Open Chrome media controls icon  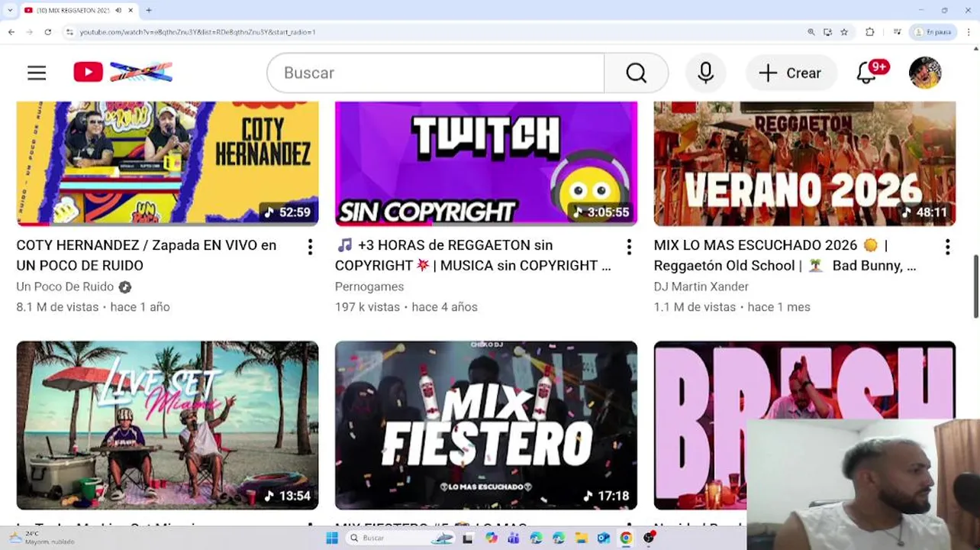click(x=896, y=32)
